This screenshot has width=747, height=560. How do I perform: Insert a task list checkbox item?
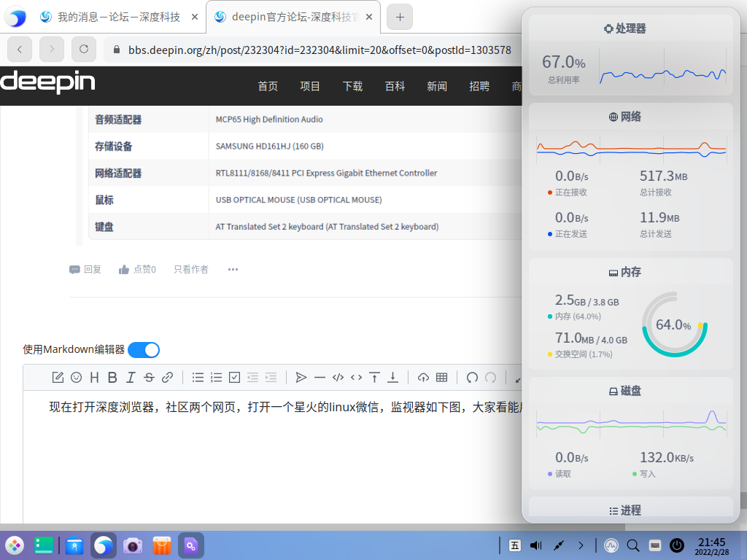pos(234,377)
